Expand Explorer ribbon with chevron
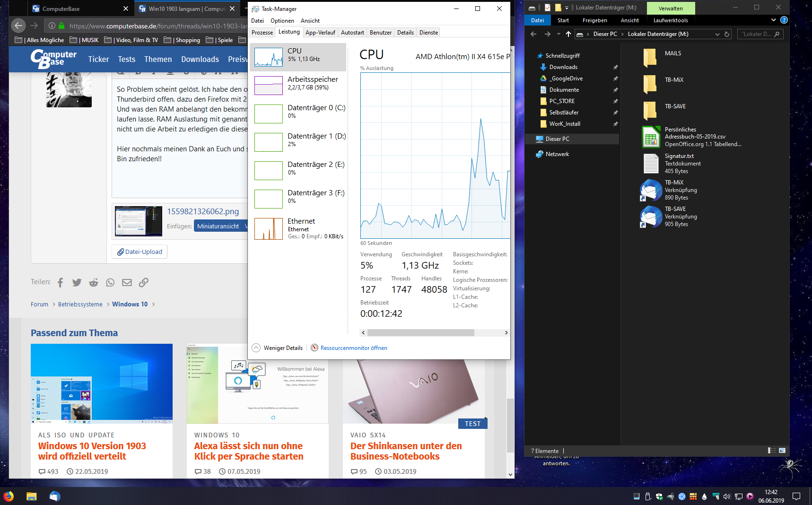This screenshot has height=505, width=812. (774, 20)
